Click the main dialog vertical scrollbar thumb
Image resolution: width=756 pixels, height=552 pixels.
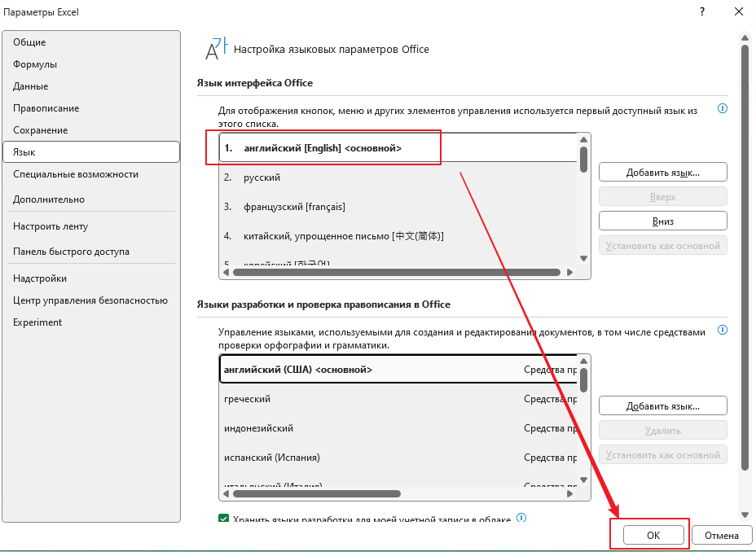[745, 256]
